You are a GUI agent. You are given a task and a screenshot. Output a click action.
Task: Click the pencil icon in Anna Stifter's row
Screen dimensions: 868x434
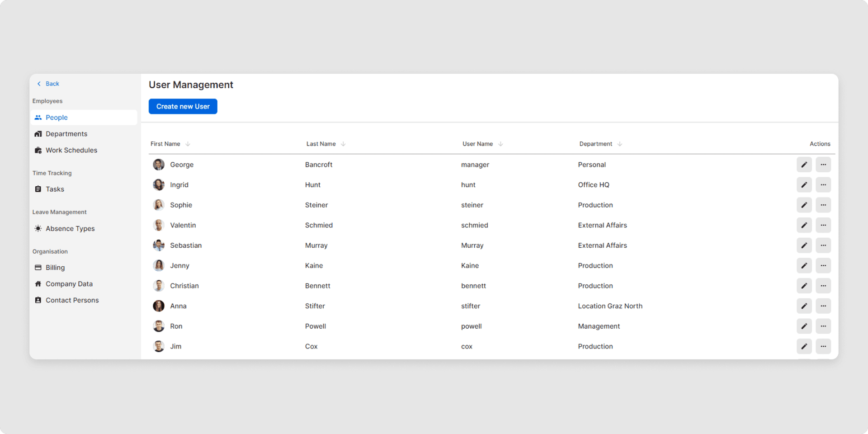tap(804, 306)
